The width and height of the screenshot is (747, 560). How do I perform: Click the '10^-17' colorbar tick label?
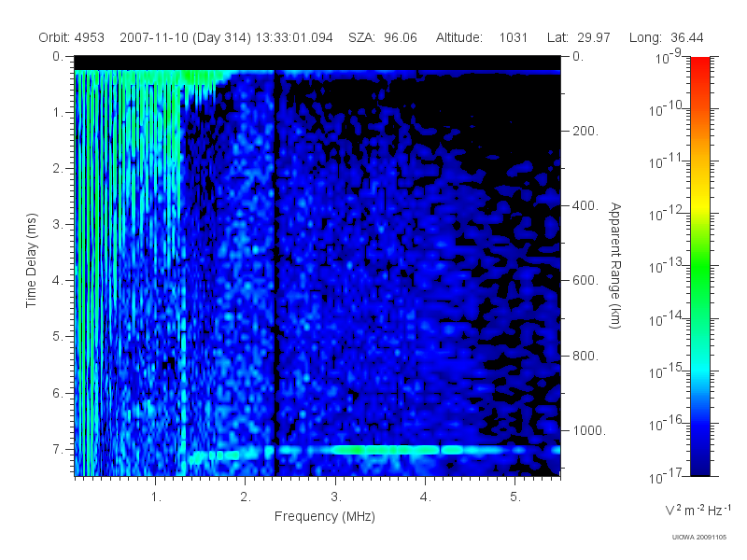(667, 476)
